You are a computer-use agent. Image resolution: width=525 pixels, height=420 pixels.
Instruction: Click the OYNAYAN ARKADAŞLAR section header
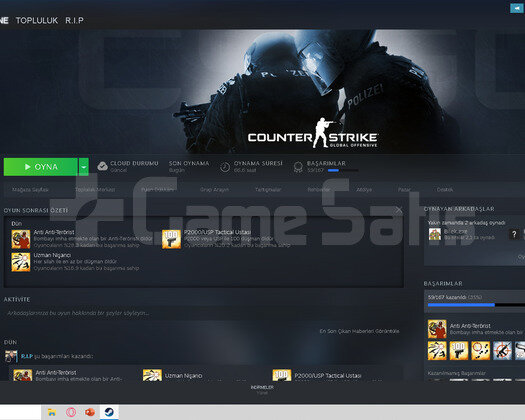(x=459, y=209)
